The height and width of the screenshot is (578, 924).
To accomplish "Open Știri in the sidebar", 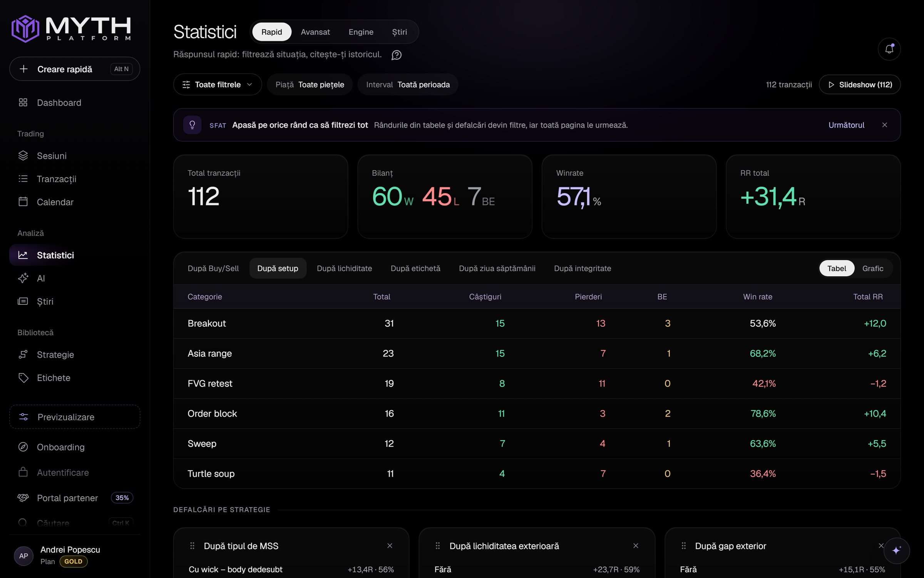I will coord(75,301).
